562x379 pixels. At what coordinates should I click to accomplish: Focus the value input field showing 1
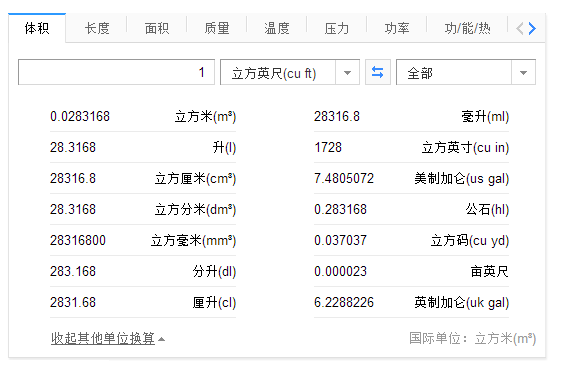116,72
